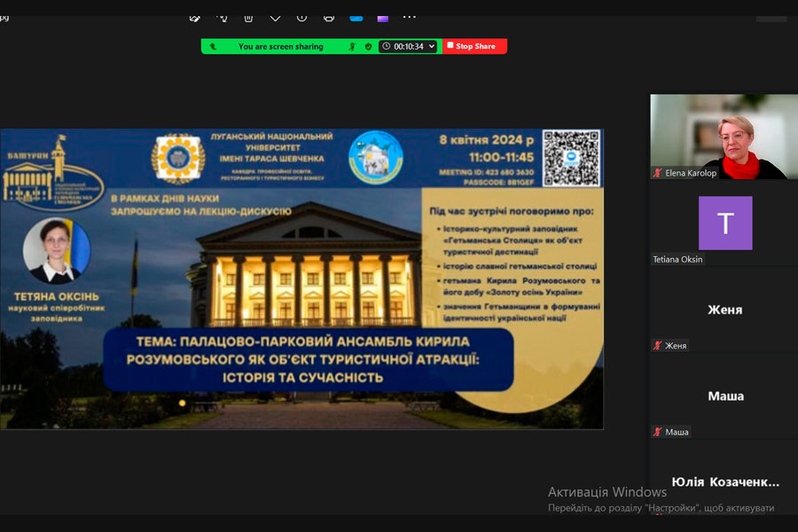The height and width of the screenshot is (532, 798).
Task: Click the rotate icon in top toolbar
Action: pos(222,18)
